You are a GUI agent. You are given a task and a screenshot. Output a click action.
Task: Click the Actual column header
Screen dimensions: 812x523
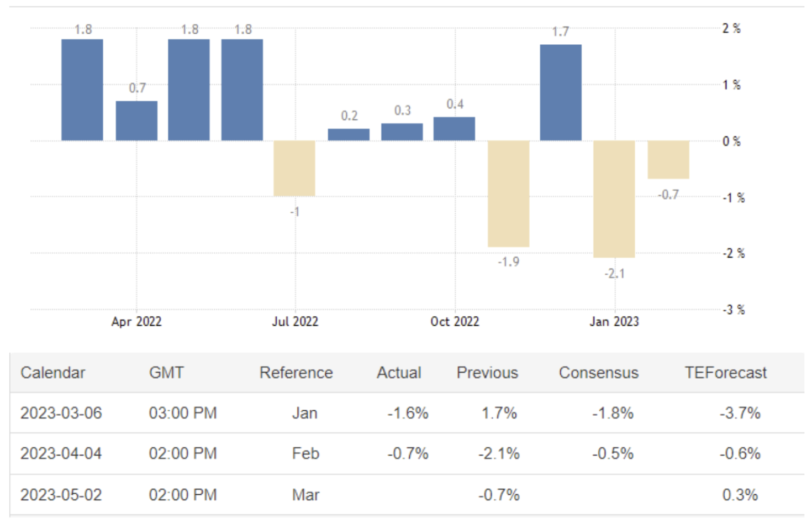click(399, 373)
